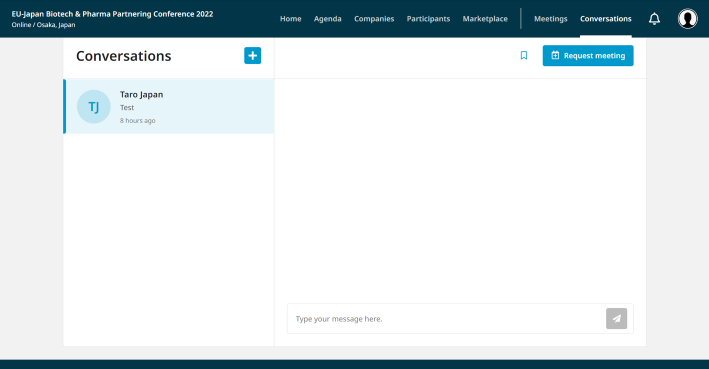Go to Home in navigation
709x369 pixels.
pos(290,19)
